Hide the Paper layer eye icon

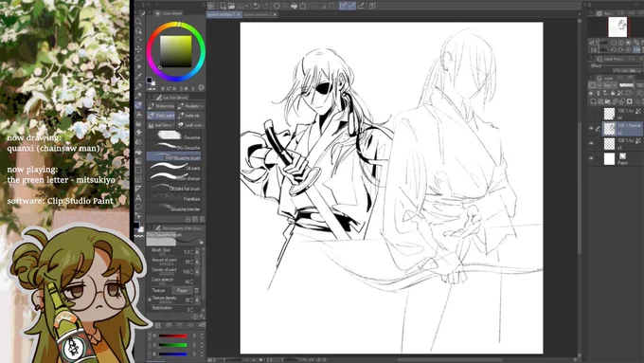click(x=591, y=158)
